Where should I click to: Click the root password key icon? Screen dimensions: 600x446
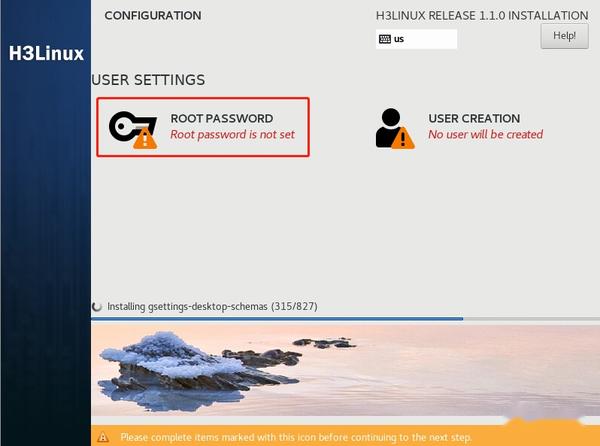[133, 130]
